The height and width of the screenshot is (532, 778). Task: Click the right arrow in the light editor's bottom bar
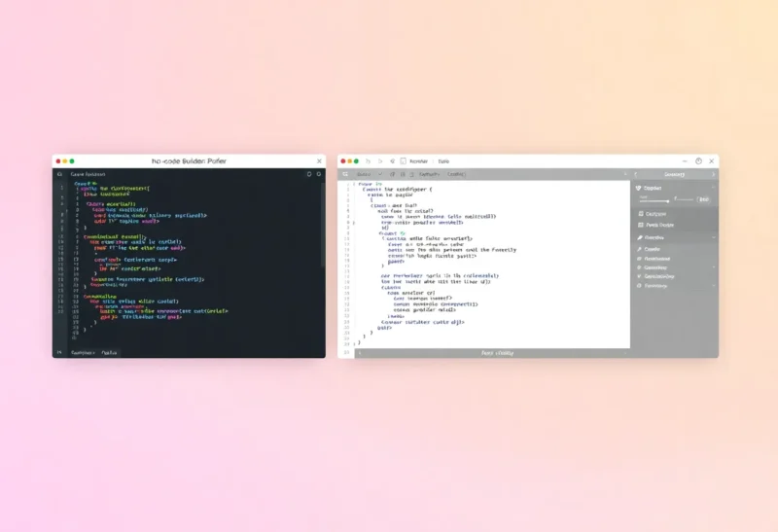click(624, 353)
